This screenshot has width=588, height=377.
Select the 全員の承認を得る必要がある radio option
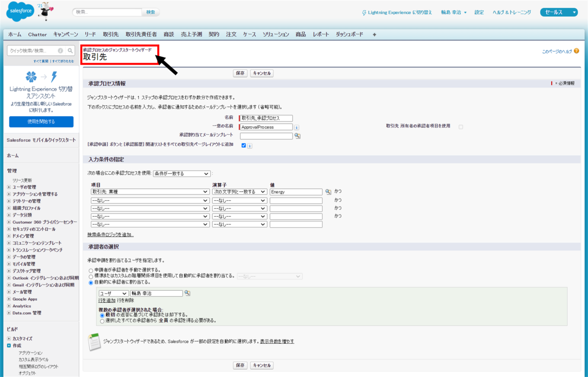[102, 321]
